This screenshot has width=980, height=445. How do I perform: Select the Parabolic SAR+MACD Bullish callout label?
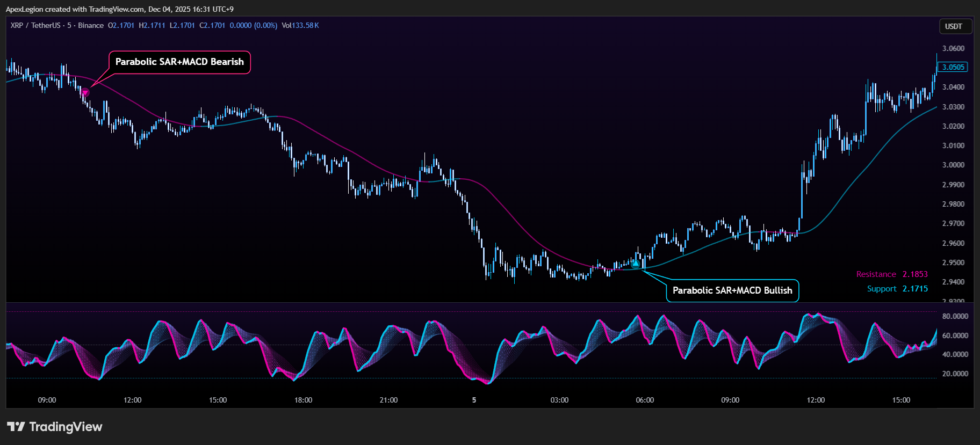(732, 290)
